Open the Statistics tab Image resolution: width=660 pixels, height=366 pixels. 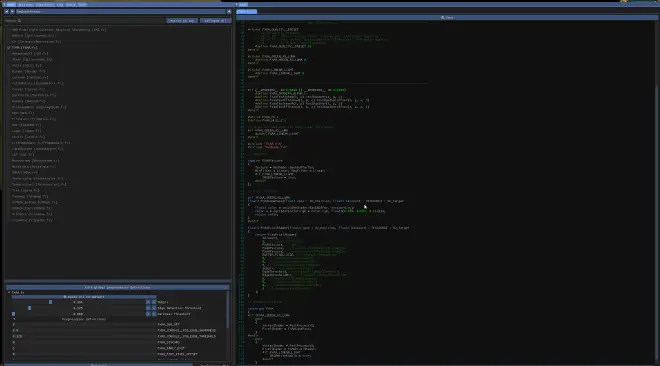click(44, 4)
